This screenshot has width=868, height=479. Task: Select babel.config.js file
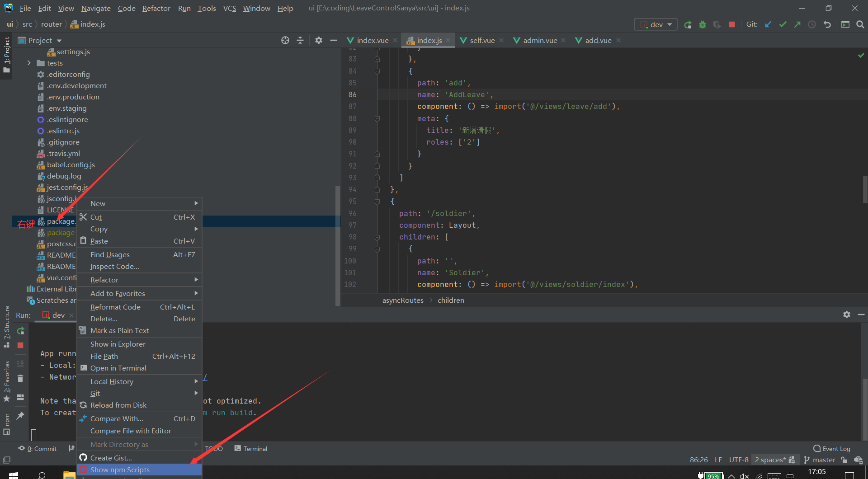pos(71,164)
